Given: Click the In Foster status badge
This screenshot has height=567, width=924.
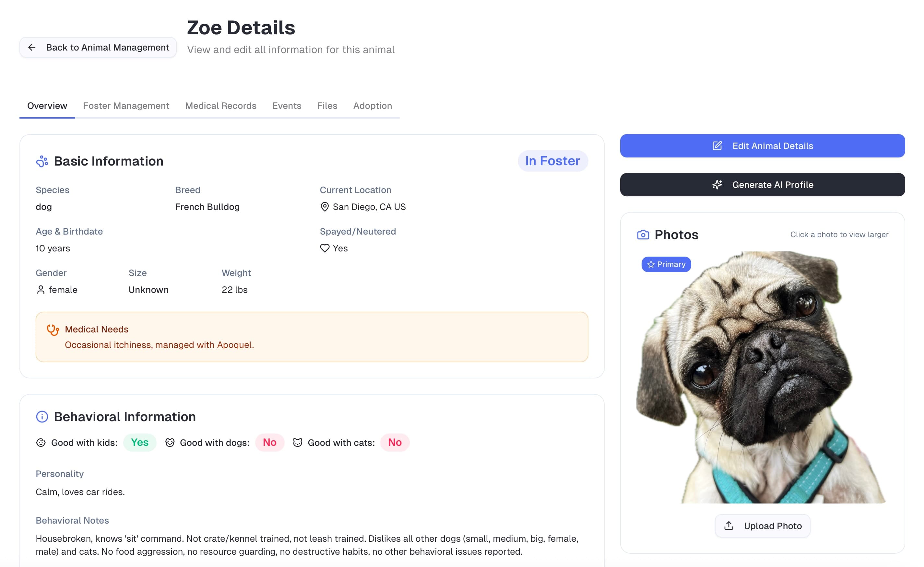Looking at the screenshot, I should click(x=552, y=161).
